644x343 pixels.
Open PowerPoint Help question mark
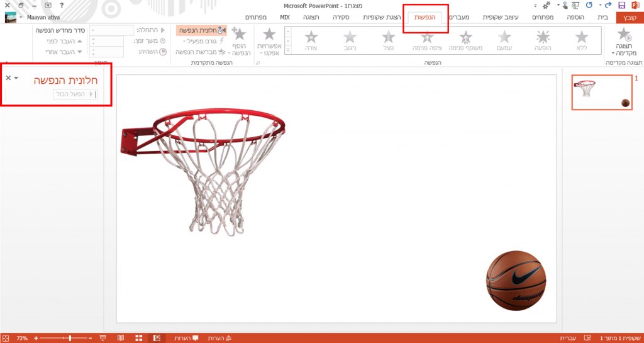click(x=62, y=5)
